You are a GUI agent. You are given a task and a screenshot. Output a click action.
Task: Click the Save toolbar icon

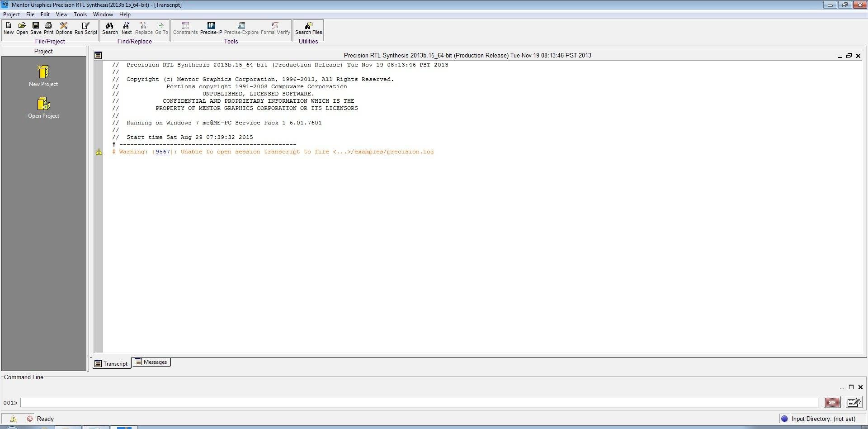(36, 28)
